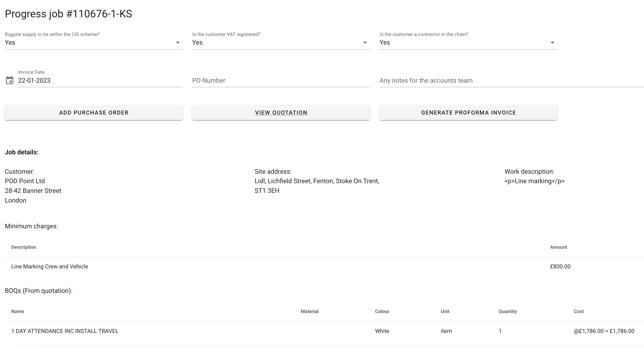Click Generate Proforma Invoice button
The height and width of the screenshot is (348, 644).
point(468,113)
